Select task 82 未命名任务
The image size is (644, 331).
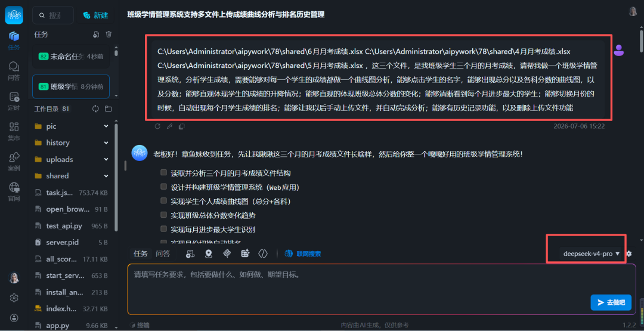click(x=70, y=56)
